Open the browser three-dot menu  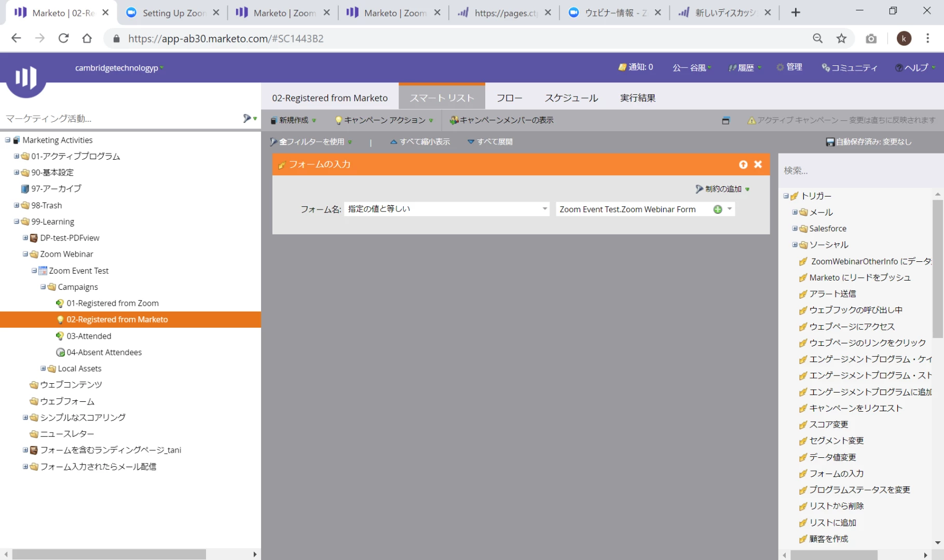pos(927,38)
